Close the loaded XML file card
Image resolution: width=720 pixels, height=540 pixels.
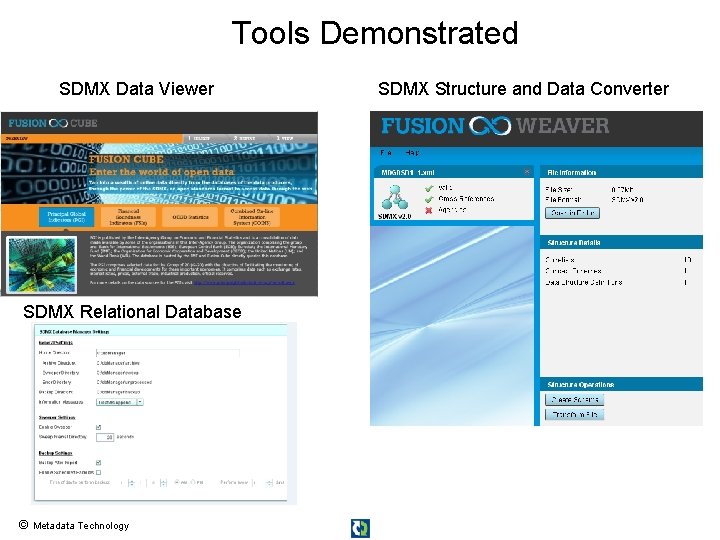[x=527, y=172]
